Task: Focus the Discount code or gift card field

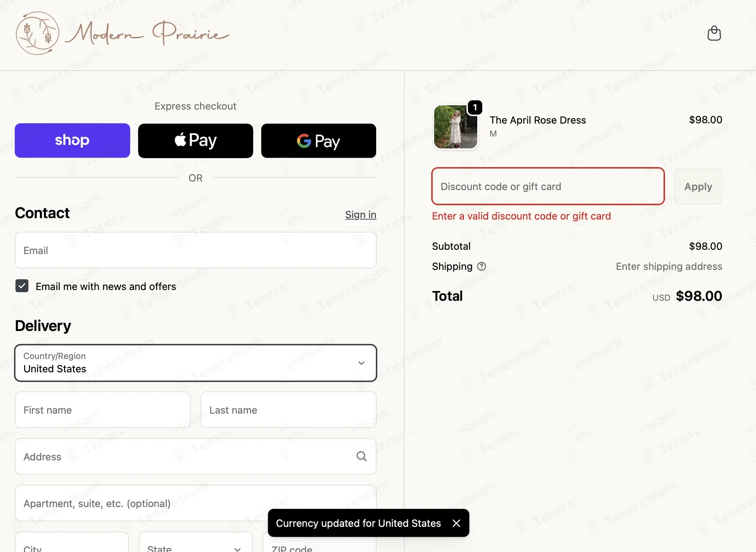Action: click(x=548, y=187)
